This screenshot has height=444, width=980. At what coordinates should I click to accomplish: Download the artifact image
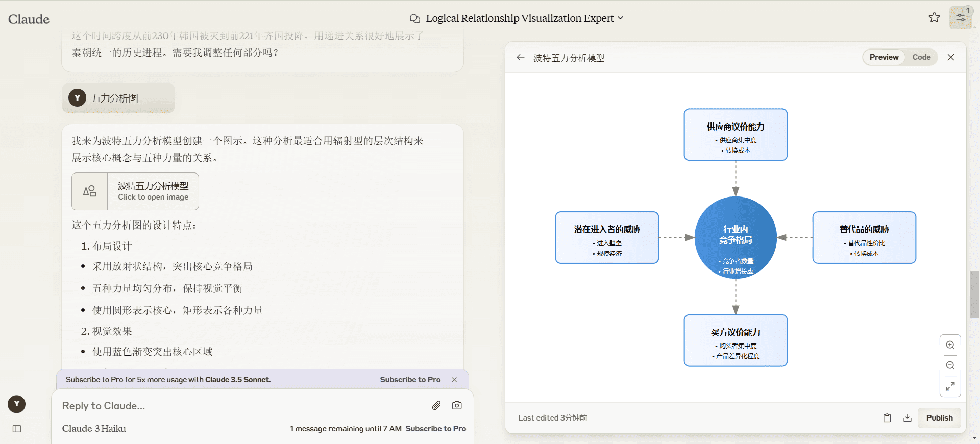point(908,418)
